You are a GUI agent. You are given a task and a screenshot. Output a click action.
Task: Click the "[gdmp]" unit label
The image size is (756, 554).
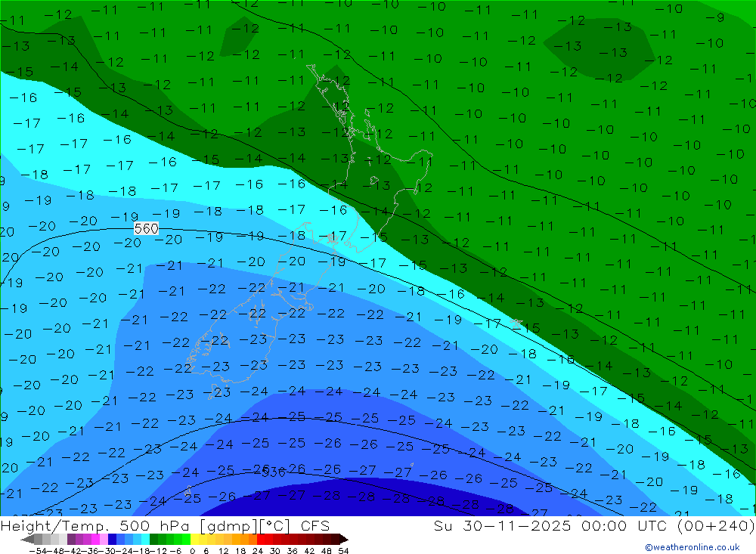pyautogui.click(x=229, y=526)
